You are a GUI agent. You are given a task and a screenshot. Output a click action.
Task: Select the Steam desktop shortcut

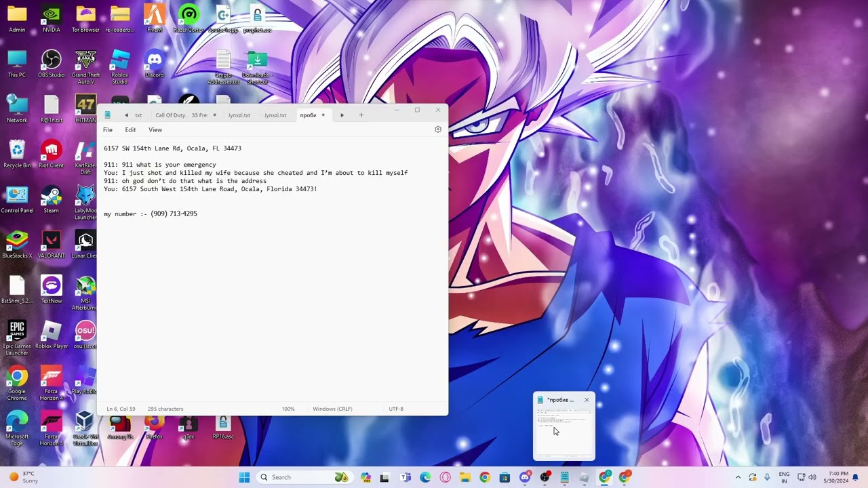click(x=52, y=200)
